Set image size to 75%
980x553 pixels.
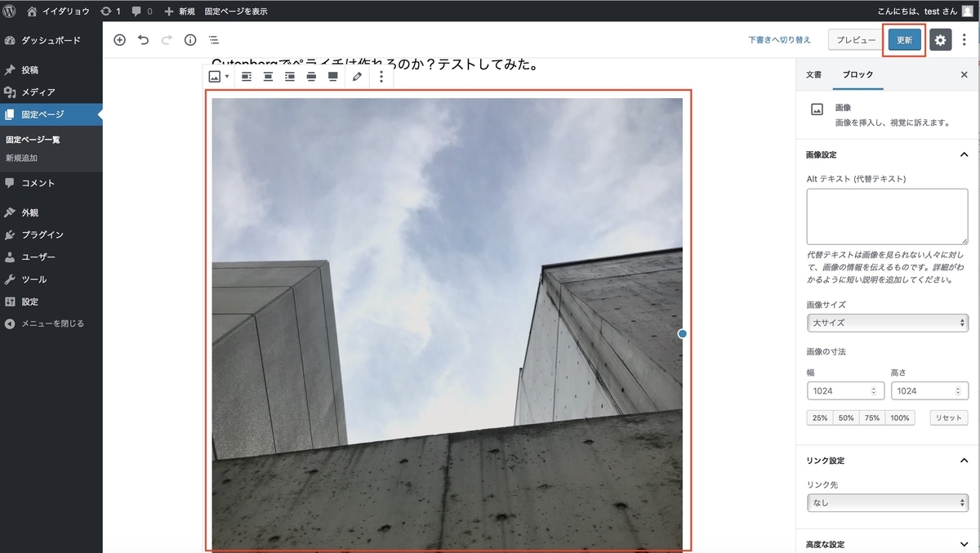click(872, 417)
